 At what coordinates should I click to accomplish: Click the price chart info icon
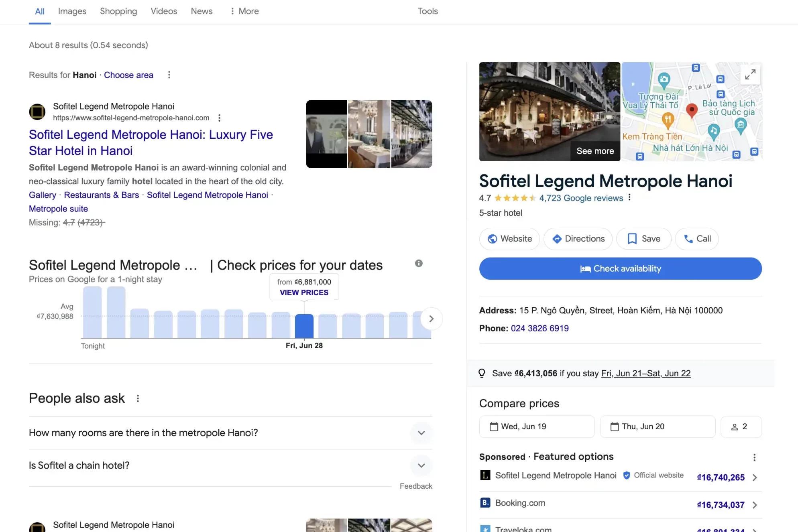tap(419, 263)
